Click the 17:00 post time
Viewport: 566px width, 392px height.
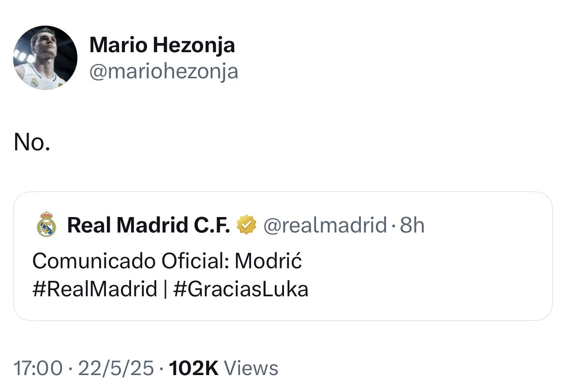click(38, 368)
